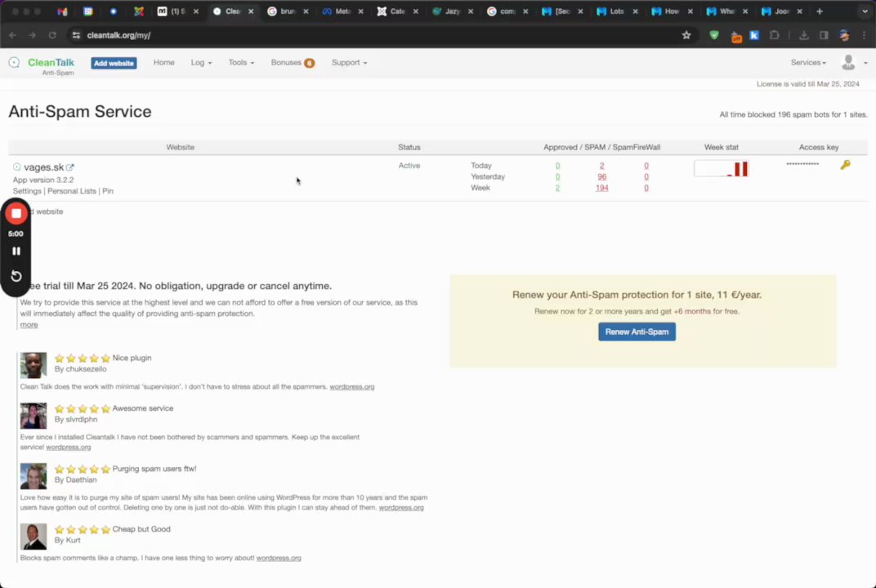Click the CleanTalk logo icon

click(14, 63)
